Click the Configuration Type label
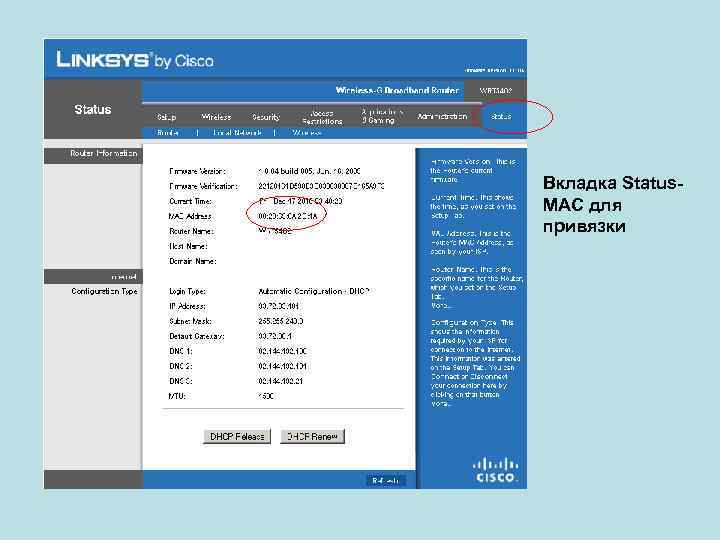 104,291
